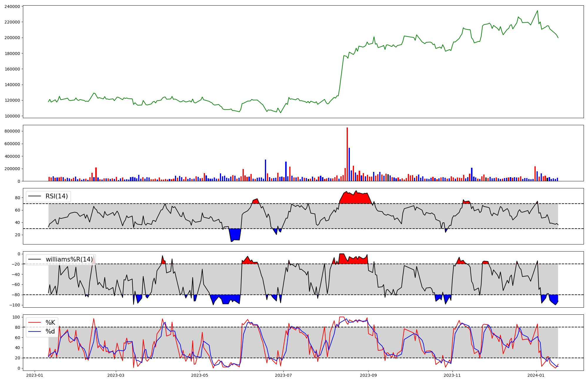Click the tallest red volume bar

pyautogui.click(x=347, y=154)
